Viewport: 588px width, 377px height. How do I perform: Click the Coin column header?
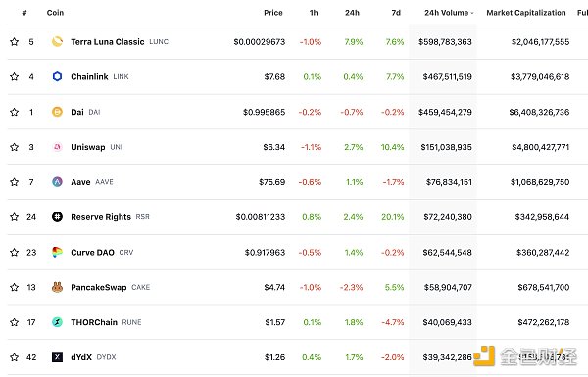55,13
